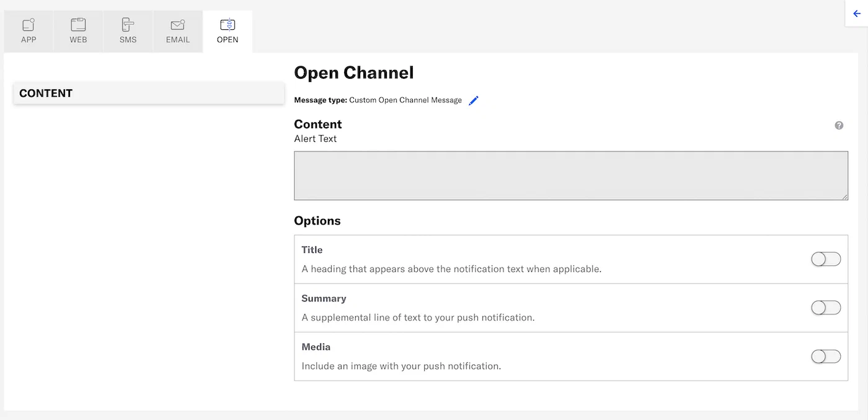Turn on the Summary toggle
This screenshot has height=420, width=868.
point(825,307)
